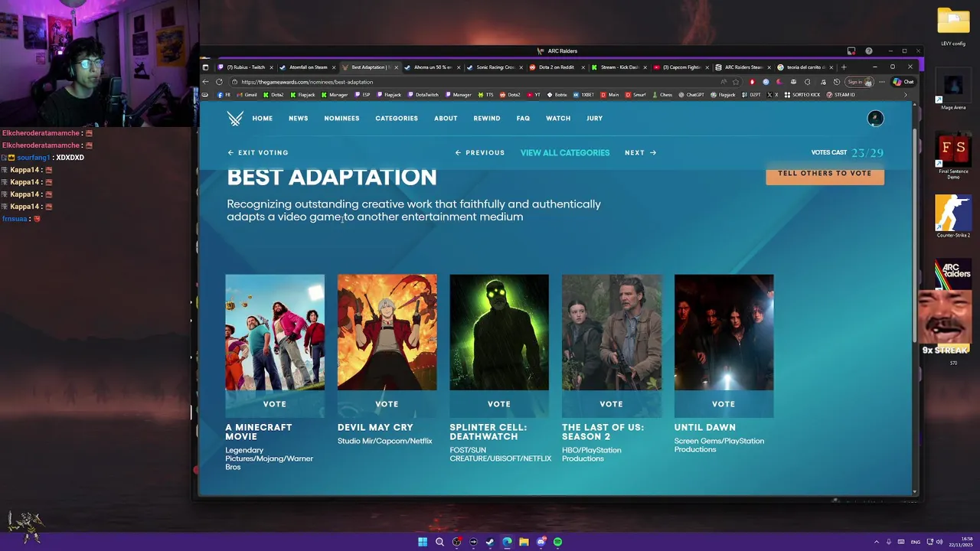The width and height of the screenshot is (980, 551).
Task: Open Discord from the taskbar
Action: point(541,542)
